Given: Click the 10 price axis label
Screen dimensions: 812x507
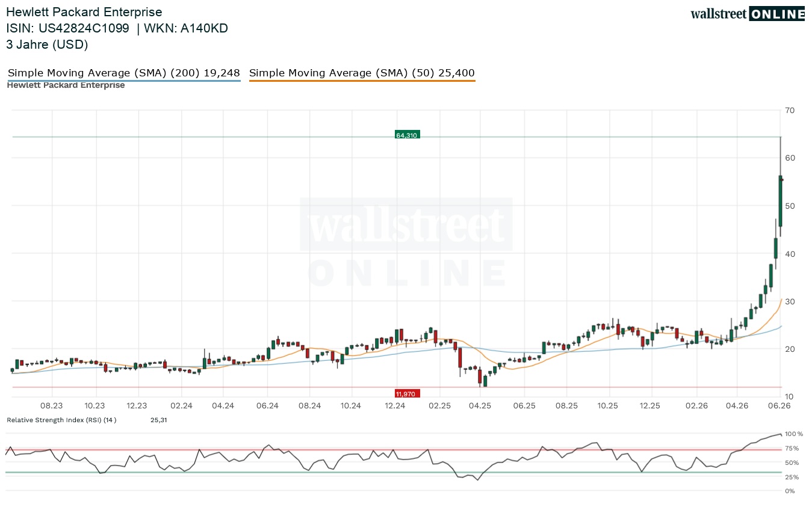Looking at the screenshot, I should (790, 397).
